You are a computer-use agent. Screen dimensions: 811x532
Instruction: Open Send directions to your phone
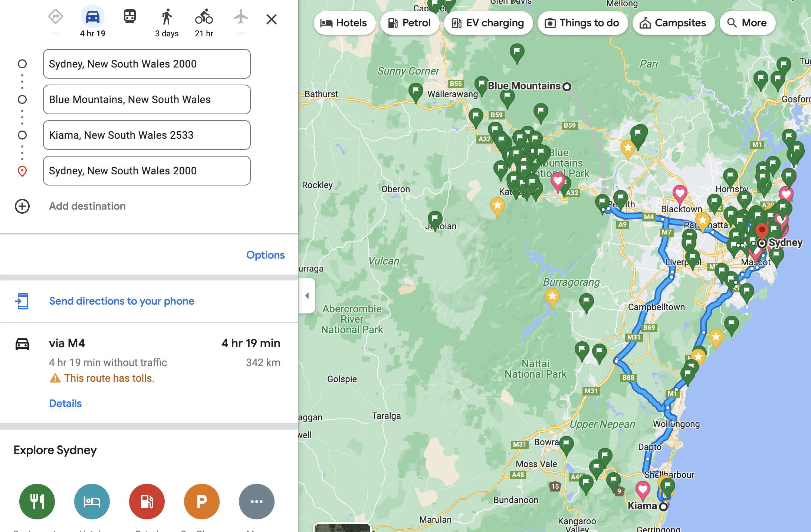121,301
